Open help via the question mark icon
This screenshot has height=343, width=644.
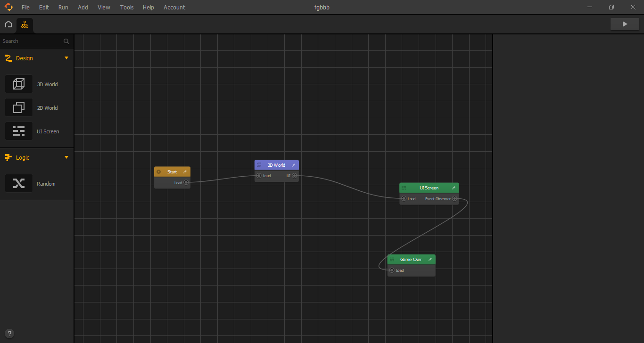tap(9, 333)
